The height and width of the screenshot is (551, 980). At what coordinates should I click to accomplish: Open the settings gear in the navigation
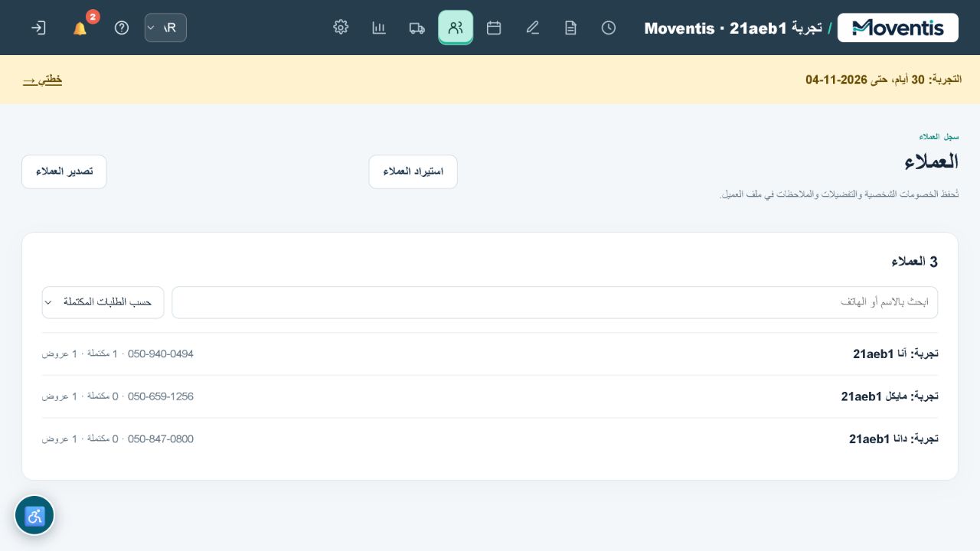(x=341, y=28)
